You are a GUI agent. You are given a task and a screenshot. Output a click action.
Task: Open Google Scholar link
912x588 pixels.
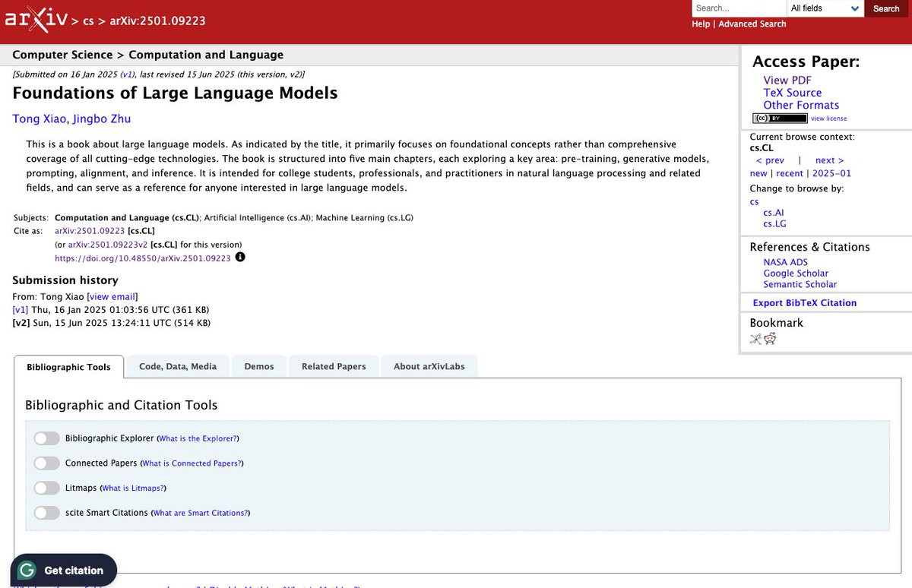point(796,273)
